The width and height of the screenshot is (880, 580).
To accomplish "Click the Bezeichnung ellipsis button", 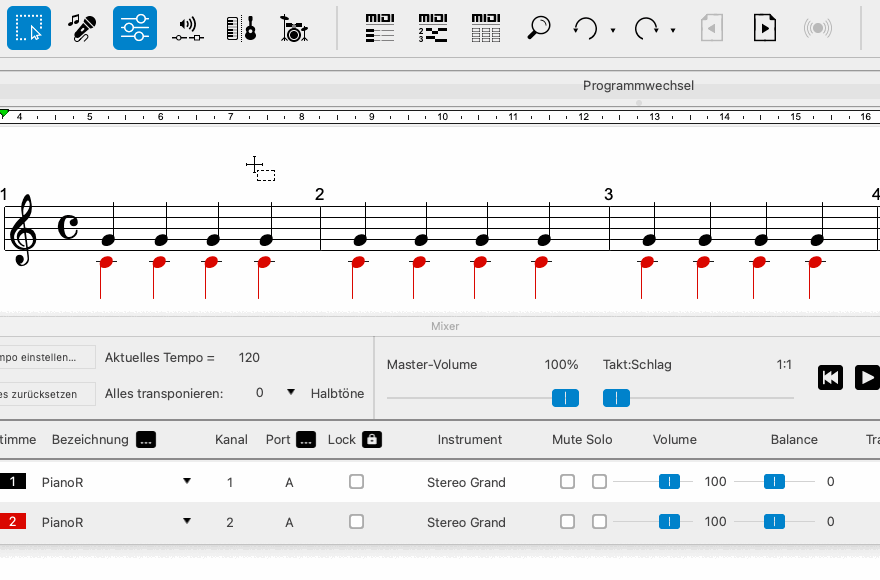I will (x=146, y=440).
